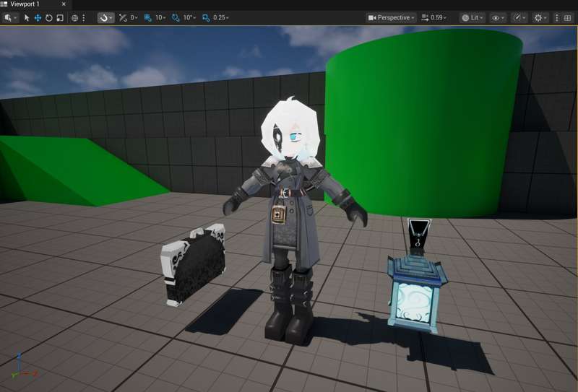Activate the Rotate tool

(x=48, y=17)
